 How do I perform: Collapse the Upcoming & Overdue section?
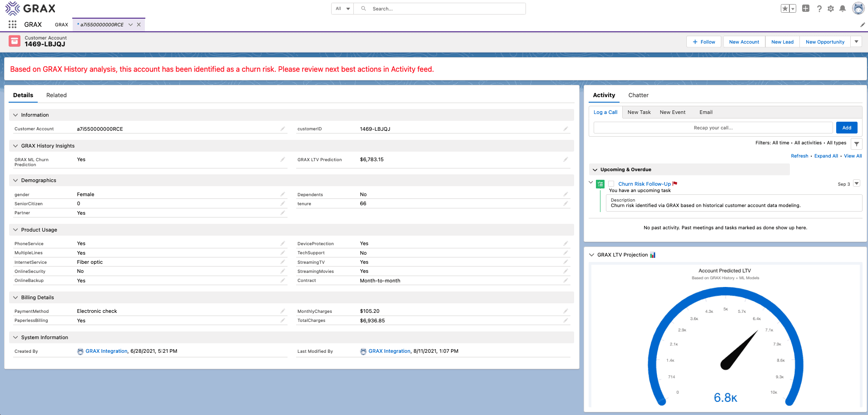coord(595,170)
